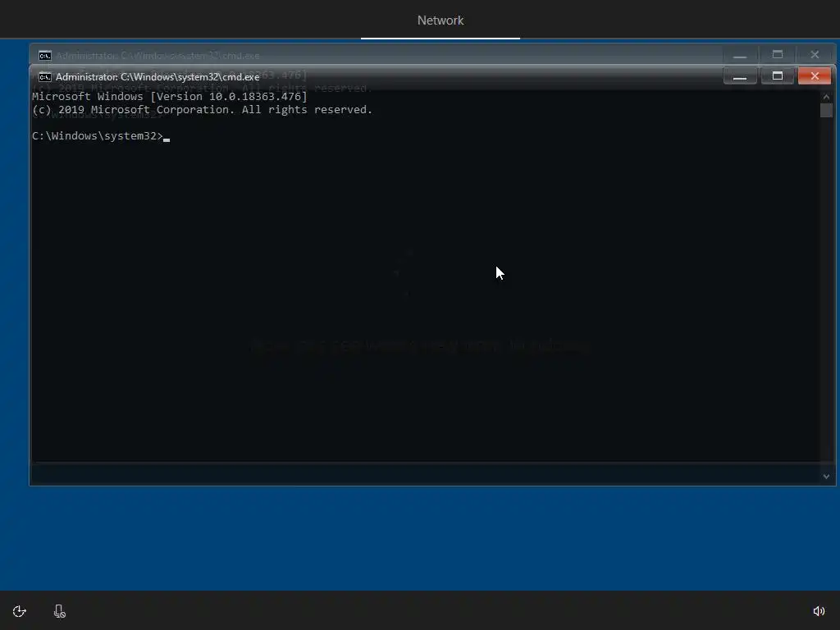The height and width of the screenshot is (630, 840).
Task: Click the front window title Administrator cmd.exe
Action: [x=157, y=77]
